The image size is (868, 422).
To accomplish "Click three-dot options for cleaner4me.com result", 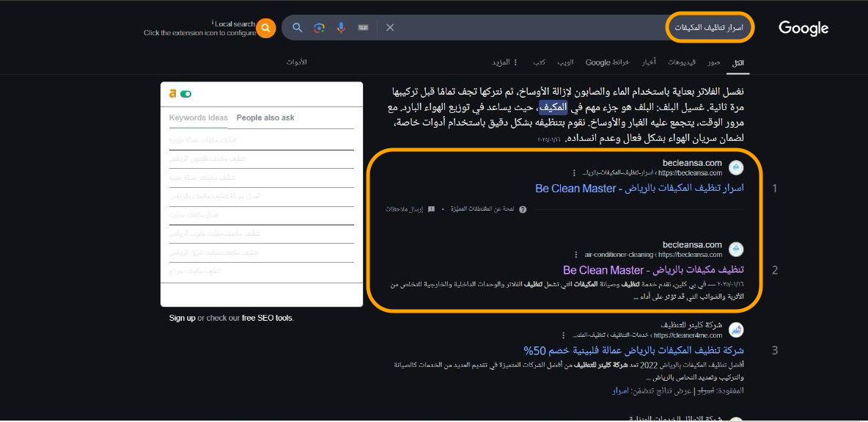I will (x=564, y=335).
